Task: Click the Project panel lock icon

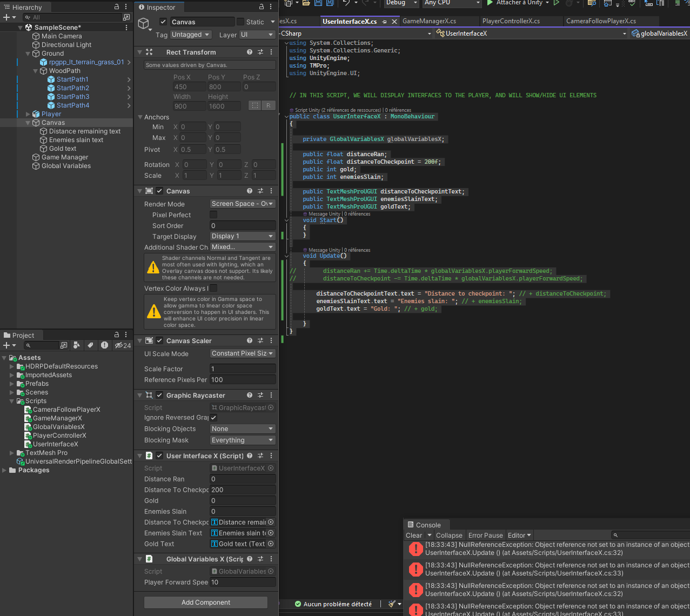Action: coord(117,335)
